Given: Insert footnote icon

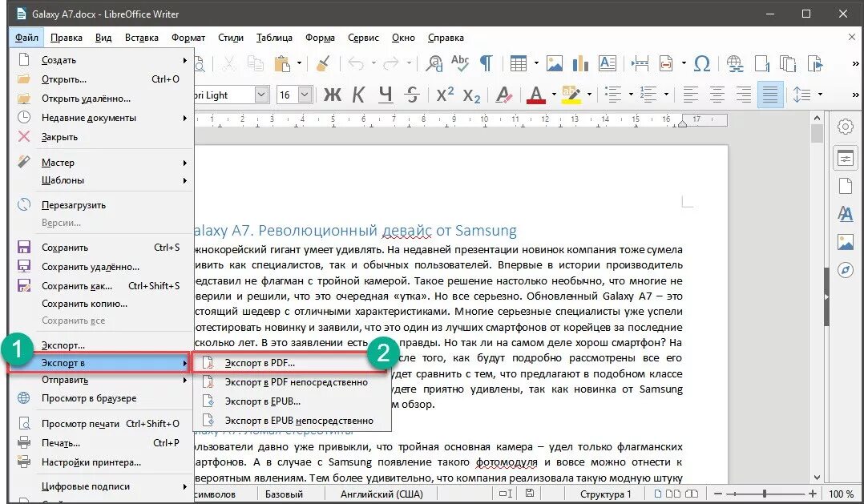Looking at the screenshot, I should click(x=762, y=63).
